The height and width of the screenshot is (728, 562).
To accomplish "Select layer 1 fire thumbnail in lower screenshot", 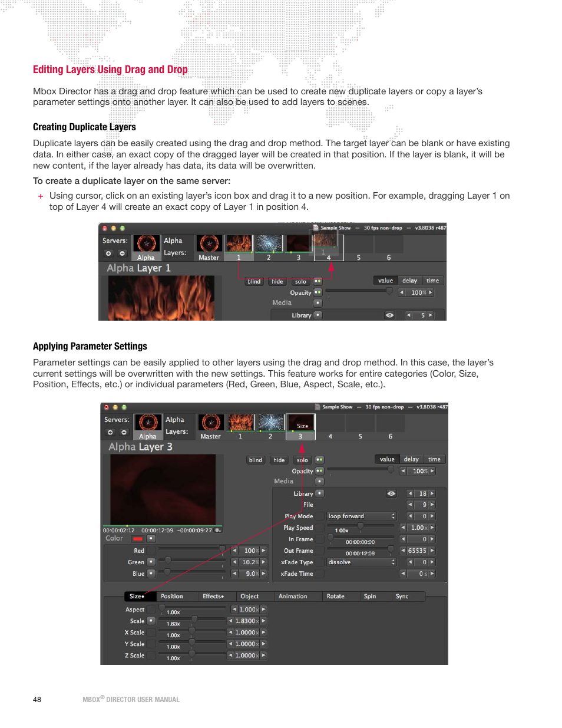I will pyautogui.click(x=240, y=422).
